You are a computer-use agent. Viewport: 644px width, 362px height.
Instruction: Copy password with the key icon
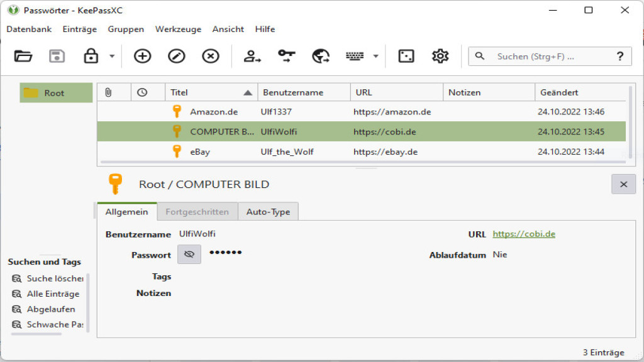click(x=287, y=56)
